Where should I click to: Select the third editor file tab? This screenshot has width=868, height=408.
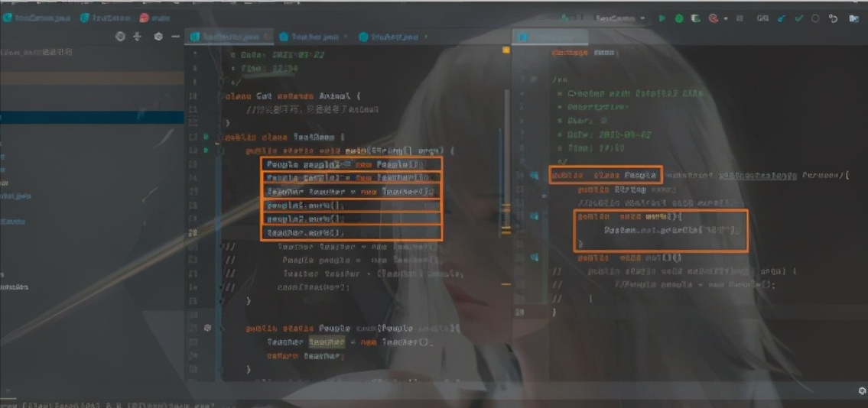391,37
